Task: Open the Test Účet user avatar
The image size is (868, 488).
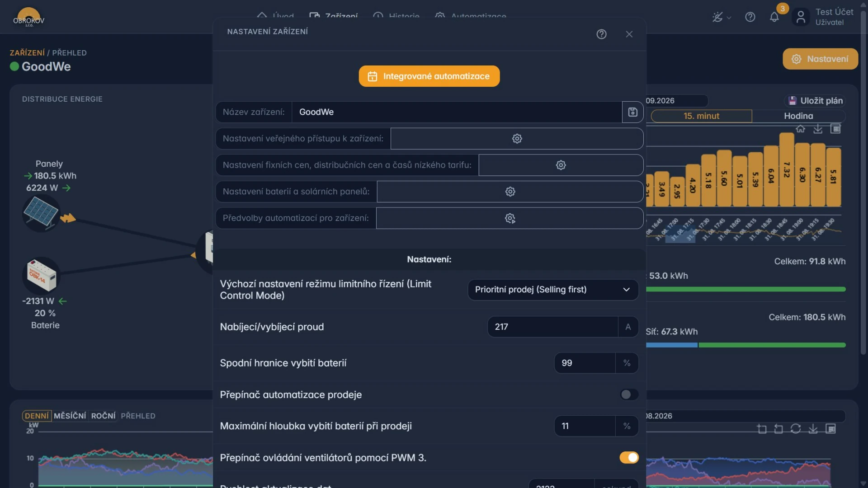Action: coord(801,17)
